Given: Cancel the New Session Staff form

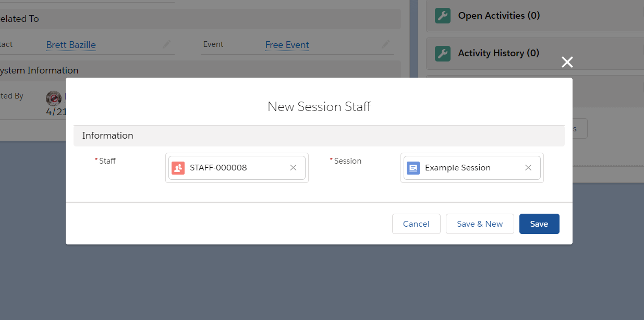Looking at the screenshot, I should 416,224.
